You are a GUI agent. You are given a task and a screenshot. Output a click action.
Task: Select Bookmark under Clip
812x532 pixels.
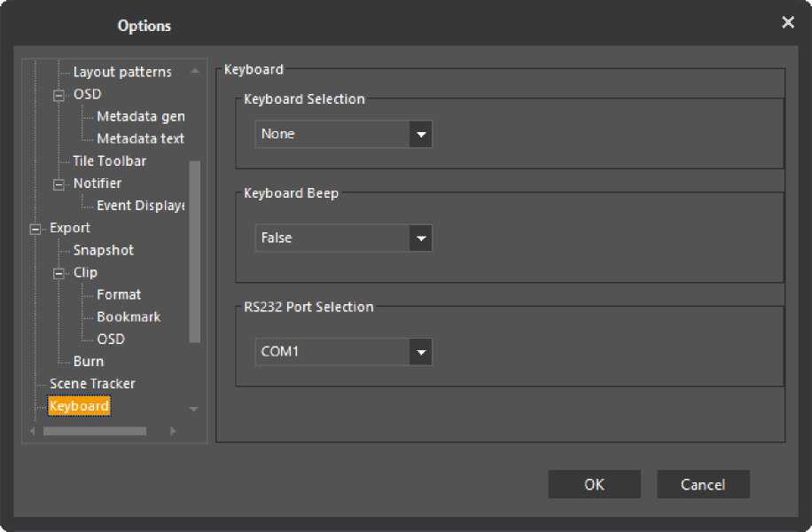(129, 317)
